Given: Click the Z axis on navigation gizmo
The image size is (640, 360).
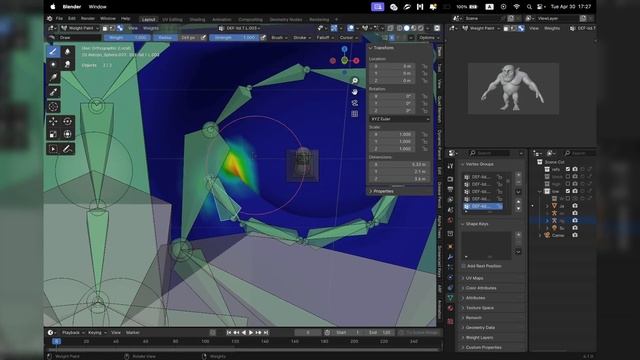Looking at the screenshot, I should [344, 49].
